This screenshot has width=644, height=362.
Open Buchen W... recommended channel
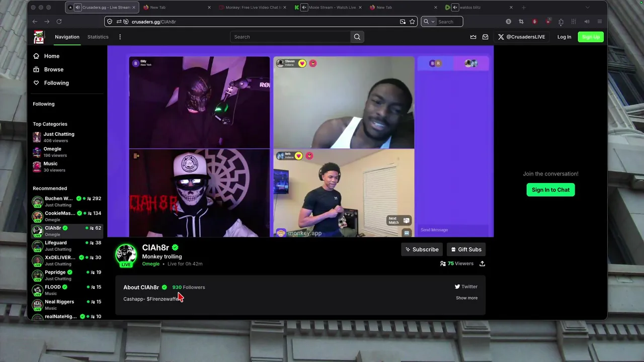coord(67,202)
